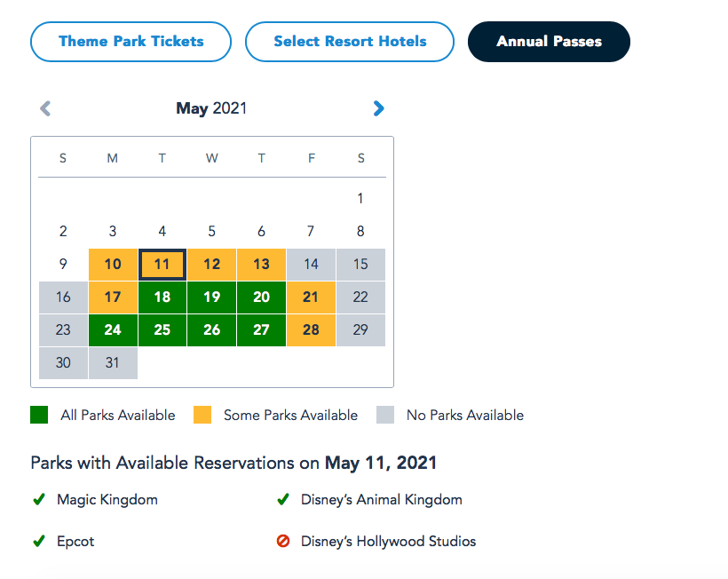Click green checkmark beside Epcot
Viewport: 728px width, 579px height.
pos(39,542)
